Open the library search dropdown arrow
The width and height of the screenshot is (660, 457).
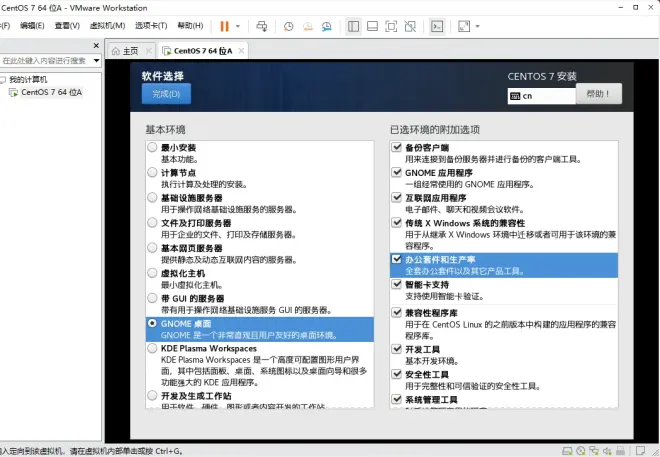pyautogui.click(x=96, y=61)
